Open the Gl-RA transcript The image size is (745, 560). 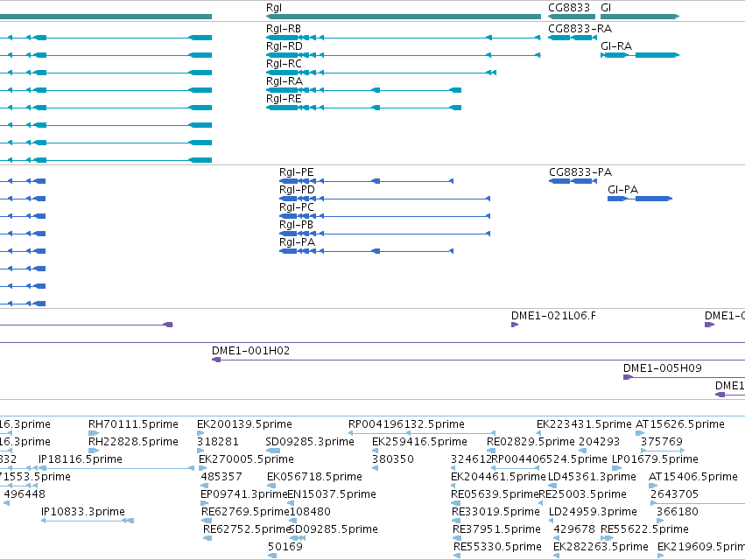click(640, 55)
